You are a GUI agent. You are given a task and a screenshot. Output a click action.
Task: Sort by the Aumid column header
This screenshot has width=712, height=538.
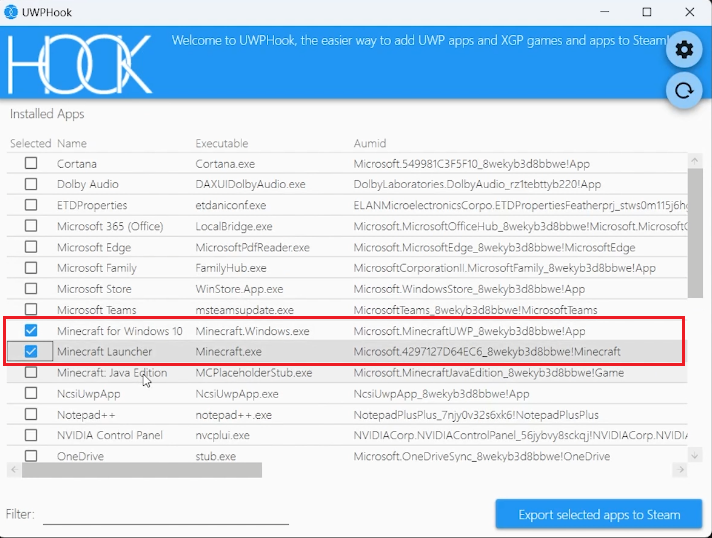click(x=370, y=143)
